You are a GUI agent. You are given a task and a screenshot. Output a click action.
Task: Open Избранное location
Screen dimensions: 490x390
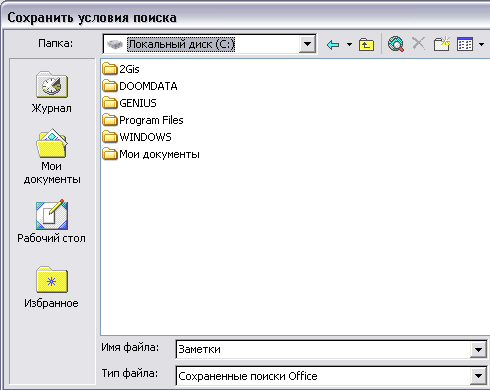click(x=52, y=287)
